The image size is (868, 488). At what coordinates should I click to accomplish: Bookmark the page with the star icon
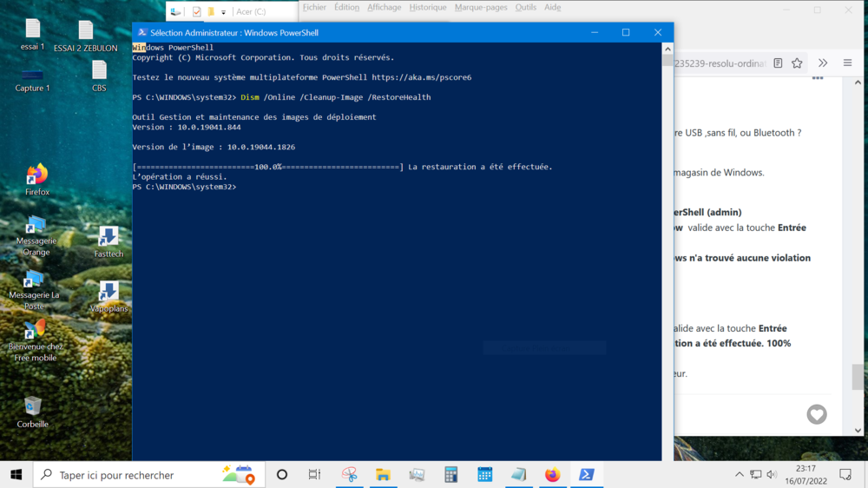[797, 63]
